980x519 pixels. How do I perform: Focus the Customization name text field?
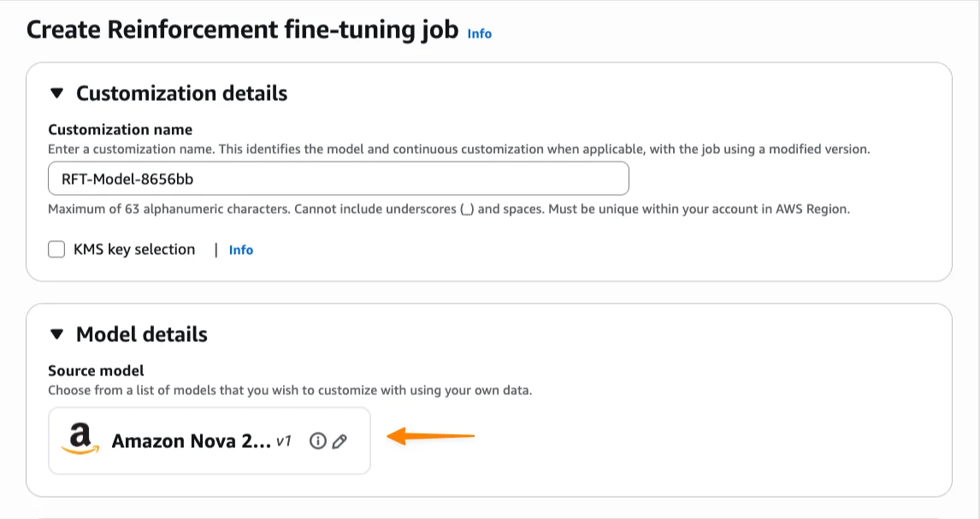pos(339,179)
